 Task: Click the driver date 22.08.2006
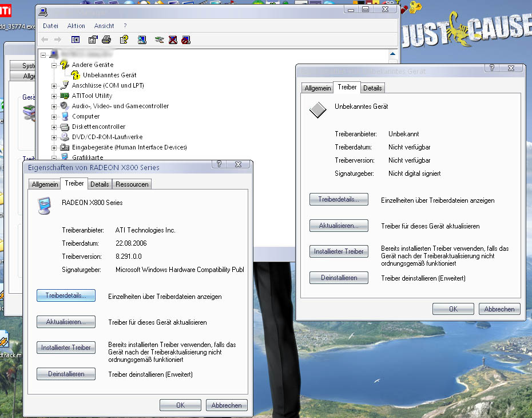131,243
